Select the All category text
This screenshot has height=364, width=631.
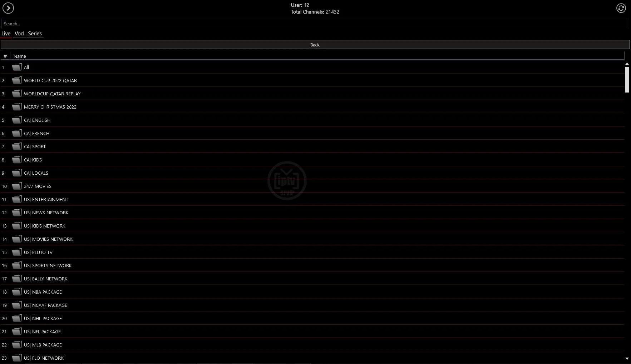tap(26, 67)
